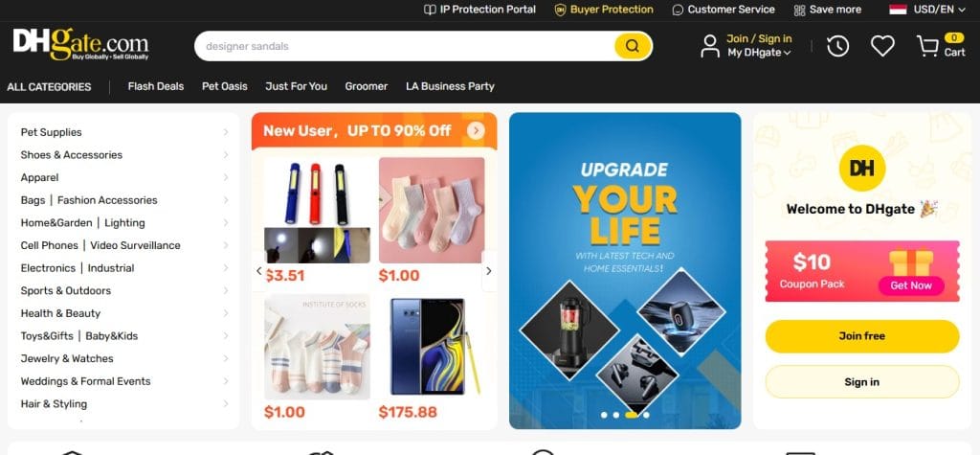This screenshot has width=980, height=455.
Task: Expand the Pet Supplies category chevron
Action: pos(226,132)
